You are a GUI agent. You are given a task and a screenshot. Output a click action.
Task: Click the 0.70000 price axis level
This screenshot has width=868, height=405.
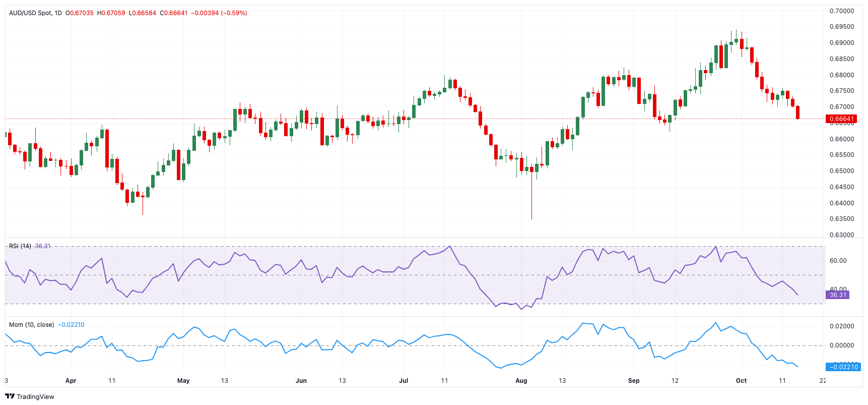pyautogui.click(x=842, y=11)
